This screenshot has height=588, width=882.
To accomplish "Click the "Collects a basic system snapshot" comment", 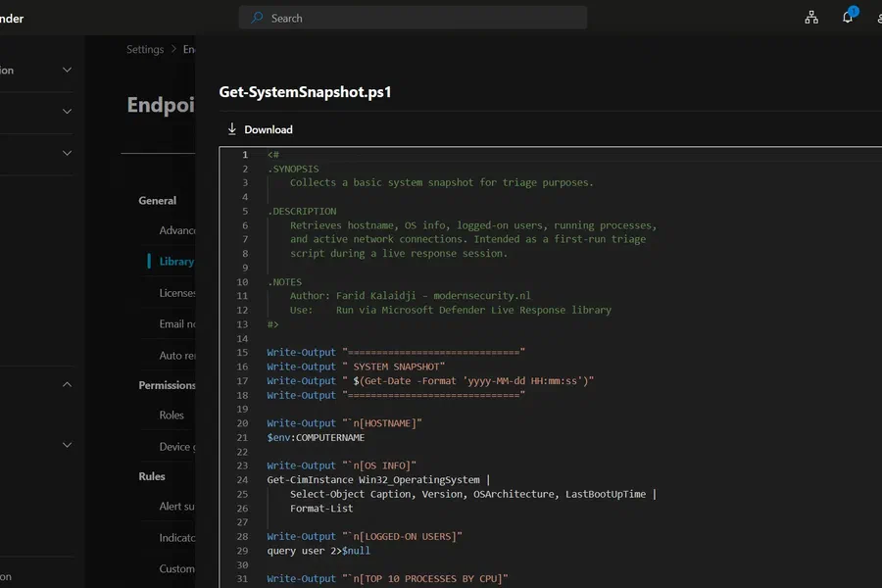I will click(x=442, y=183).
